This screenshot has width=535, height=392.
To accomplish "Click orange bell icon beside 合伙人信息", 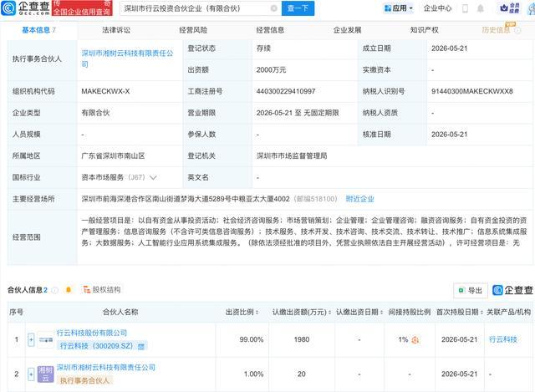I will (x=69, y=290).
